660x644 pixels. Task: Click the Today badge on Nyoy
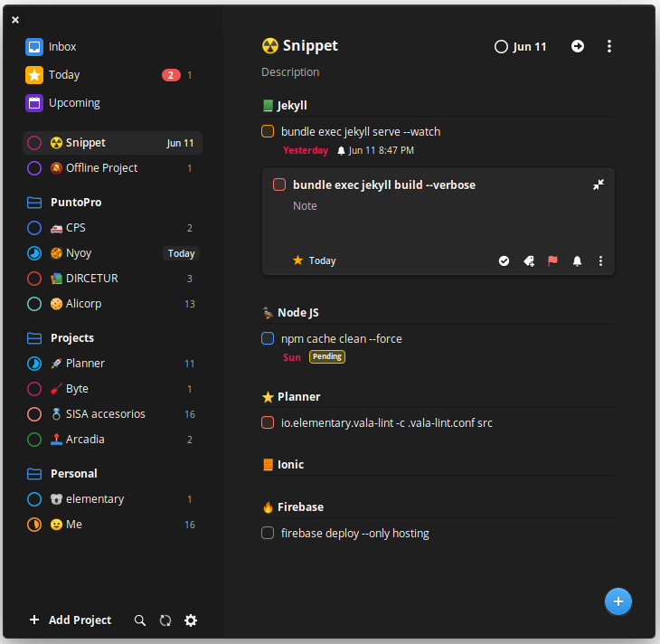[x=181, y=253]
